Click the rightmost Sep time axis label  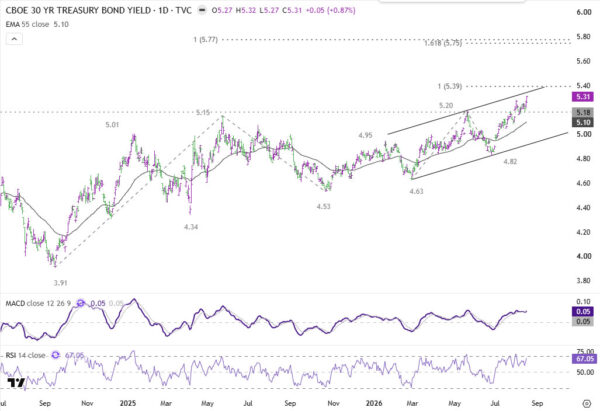point(537,403)
